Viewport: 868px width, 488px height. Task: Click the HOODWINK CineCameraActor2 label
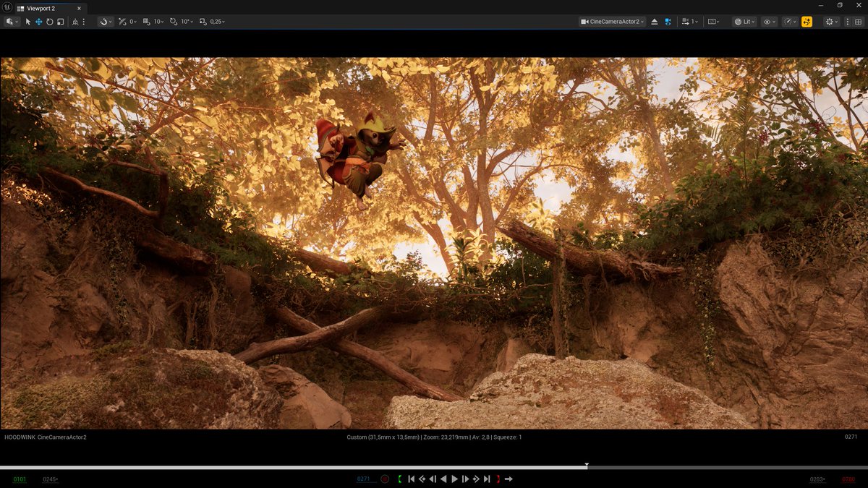46,437
